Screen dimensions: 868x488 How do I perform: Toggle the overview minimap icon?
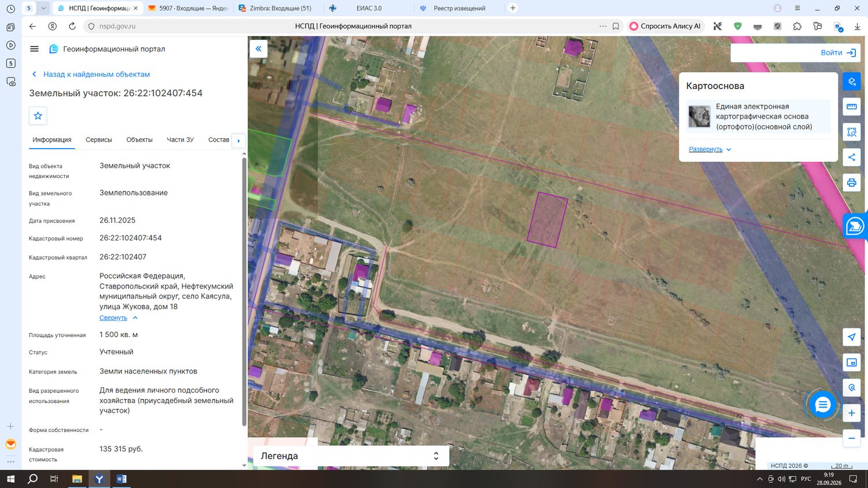click(x=852, y=363)
